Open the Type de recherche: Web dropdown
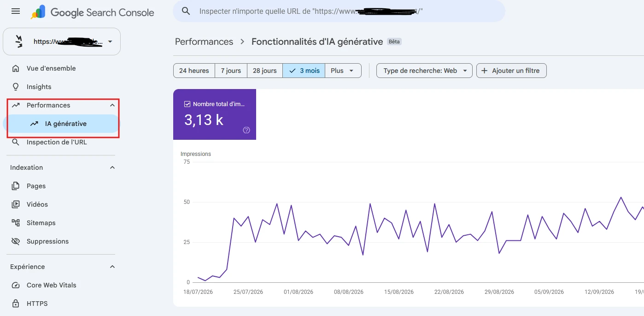 click(x=424, y=71)
